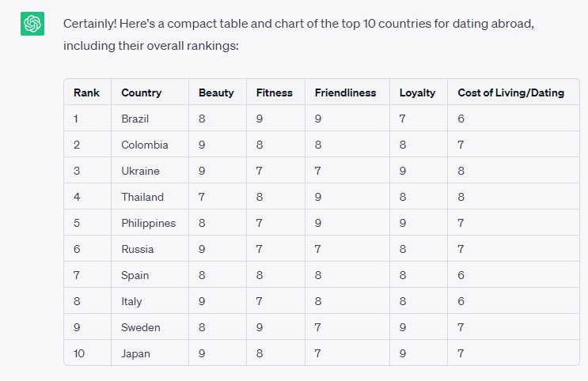Select the Cost of Living/Dating header
The height and width of the screenshot is (381, 588).
pyautogui.click(x=510, y=92)
